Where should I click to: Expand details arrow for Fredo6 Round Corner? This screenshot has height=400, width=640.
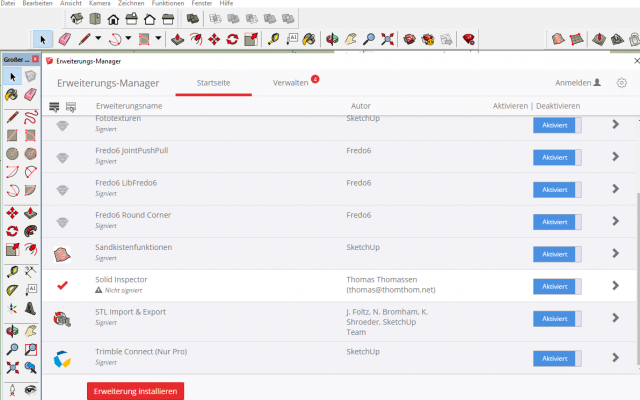616,222
